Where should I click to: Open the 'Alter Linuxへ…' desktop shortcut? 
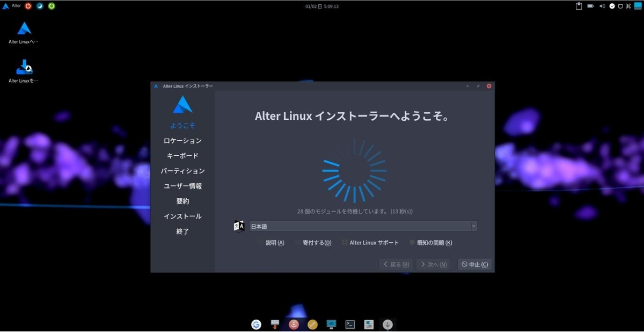(x=24, y=33)
